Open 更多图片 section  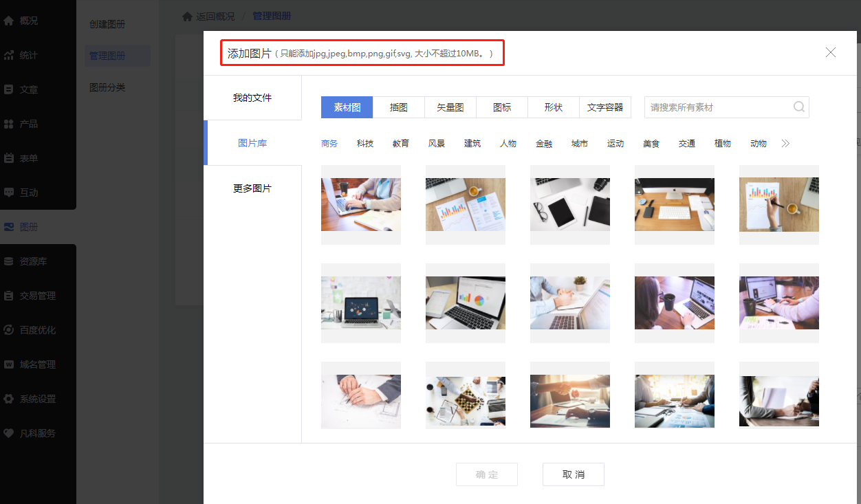point(252,188)
